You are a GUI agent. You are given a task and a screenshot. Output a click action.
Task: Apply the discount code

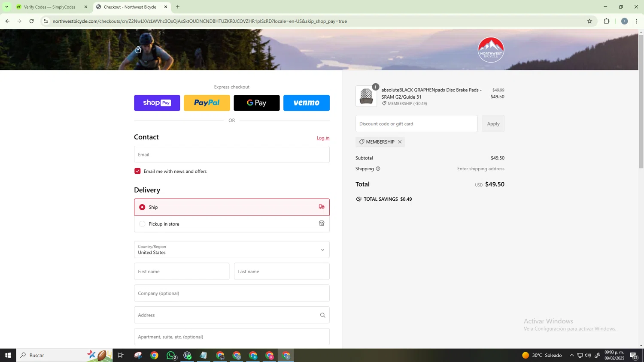tap(493, 124)
